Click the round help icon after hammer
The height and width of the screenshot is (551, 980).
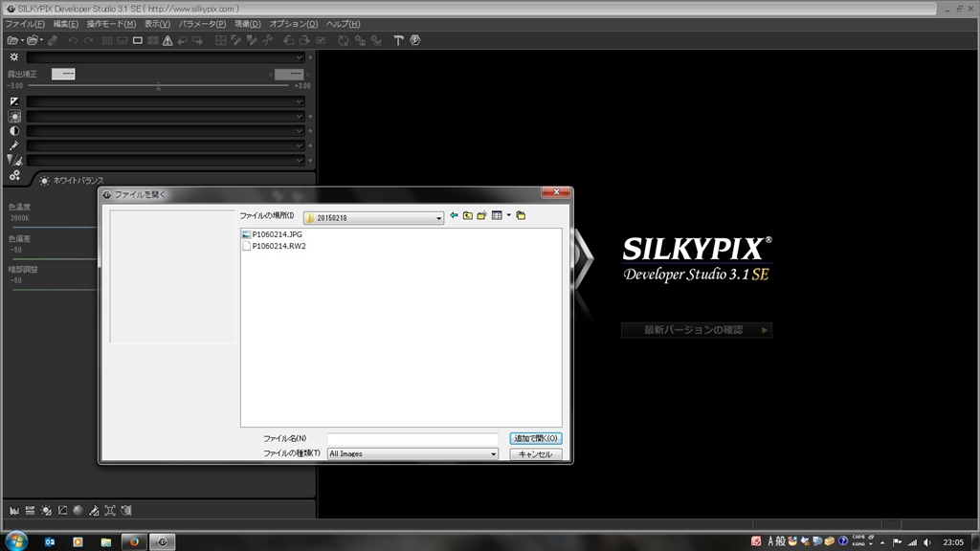point(414,40)
